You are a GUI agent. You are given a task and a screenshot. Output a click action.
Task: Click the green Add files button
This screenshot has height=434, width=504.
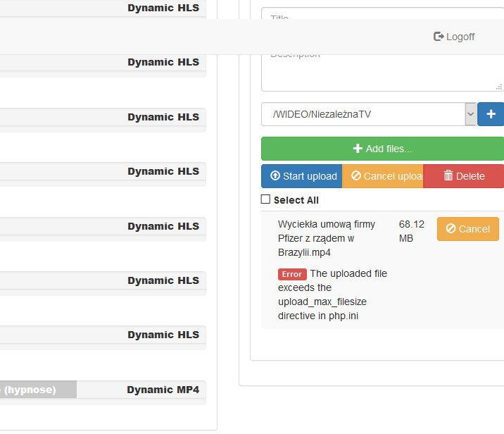[x=382, y=149]
